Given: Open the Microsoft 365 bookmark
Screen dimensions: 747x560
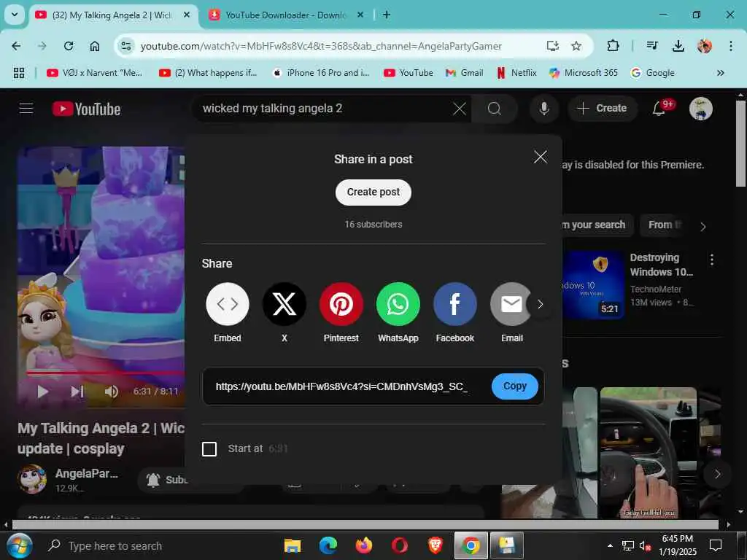Looking at the screenshot, I should point(584,73).
